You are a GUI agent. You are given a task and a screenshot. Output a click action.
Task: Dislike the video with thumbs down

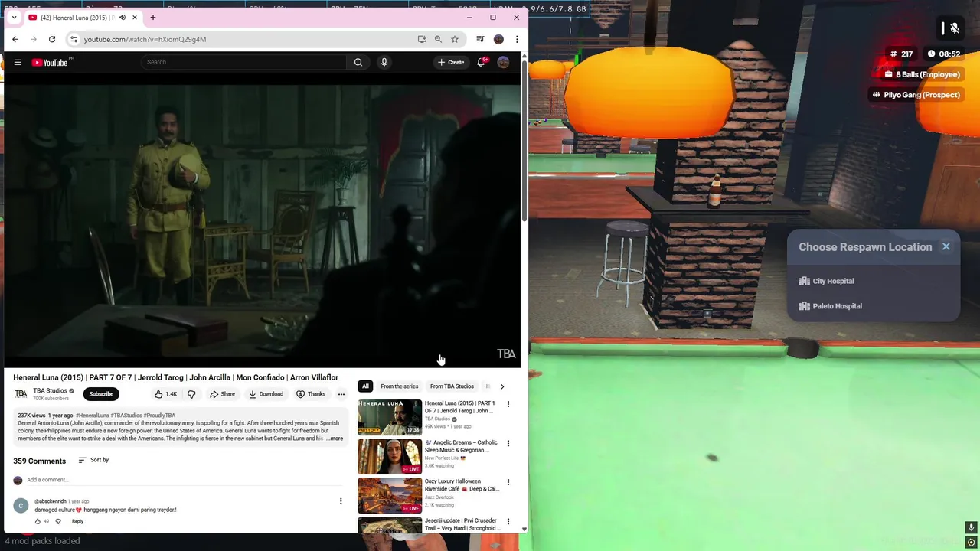(191, 394)
